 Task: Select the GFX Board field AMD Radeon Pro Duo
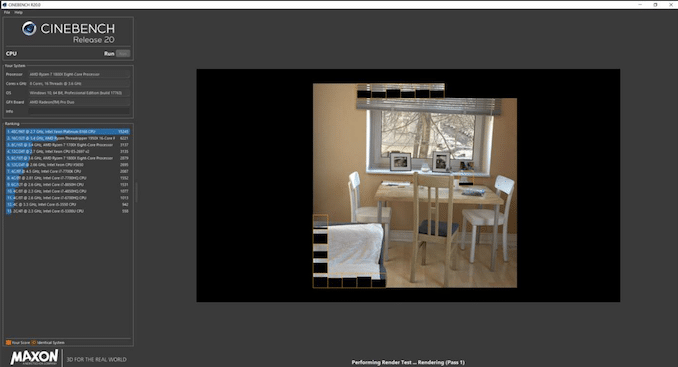pyautogui.click(x=79, y=102)
